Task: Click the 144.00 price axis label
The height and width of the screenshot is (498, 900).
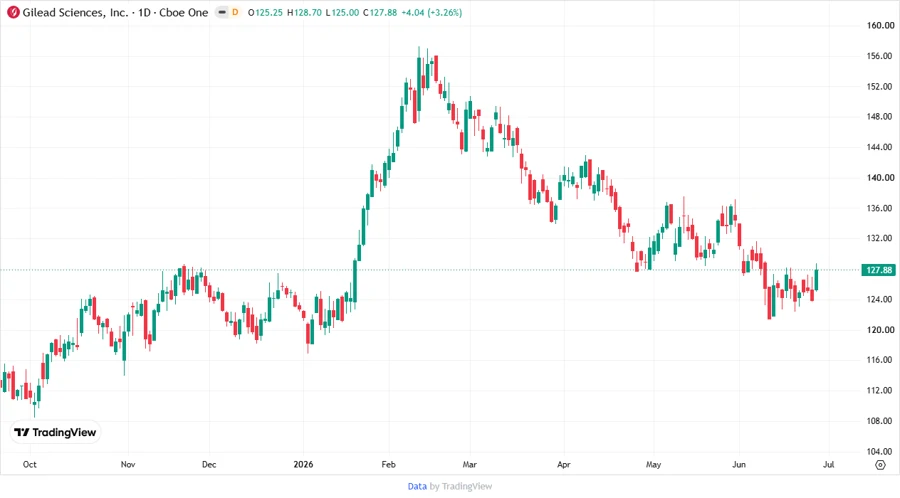Action: coord(880,147)
